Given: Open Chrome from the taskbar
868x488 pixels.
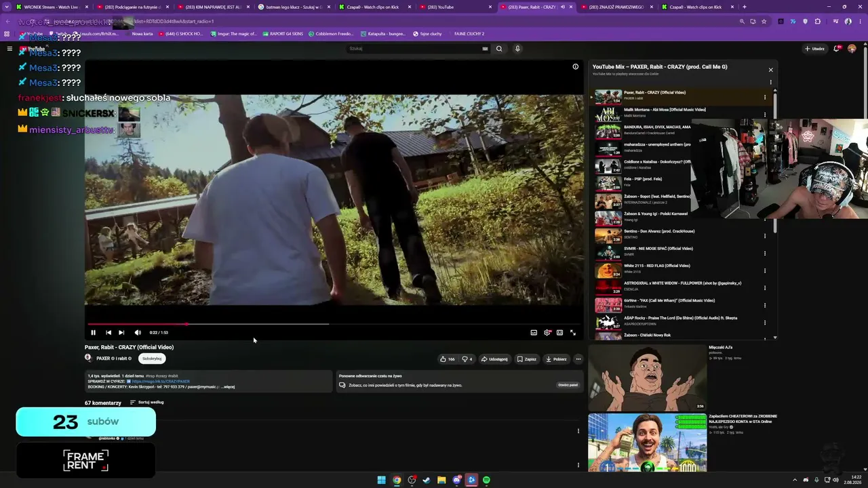Looking at the screenshot, I should pyautogui.click(x=397, y=480).
